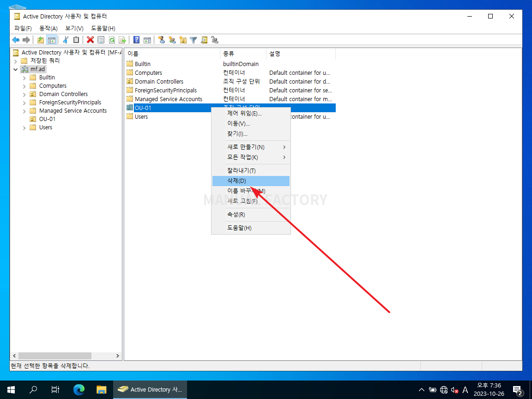
Task: Open Task View from the taskbar
Action: (x=55, y=389)
